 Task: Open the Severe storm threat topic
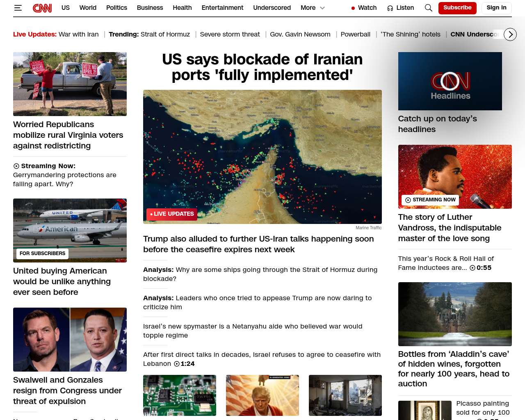tap(230, 34)
